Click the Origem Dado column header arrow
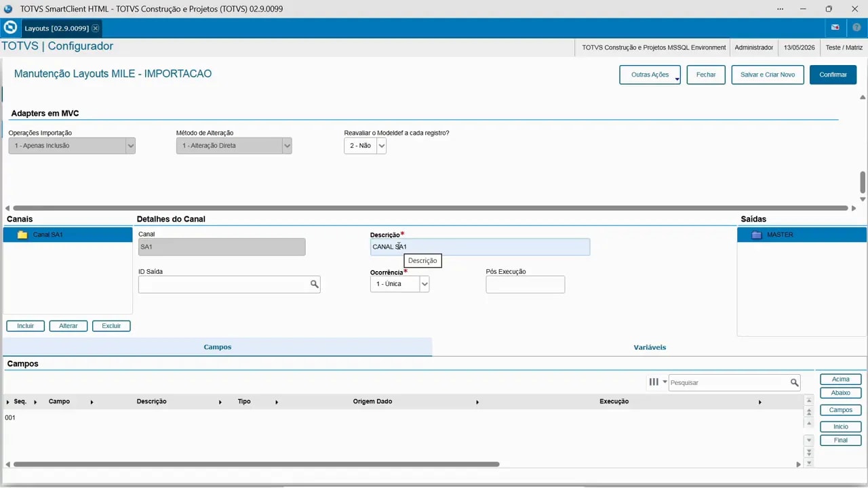 tap(477, 403)
